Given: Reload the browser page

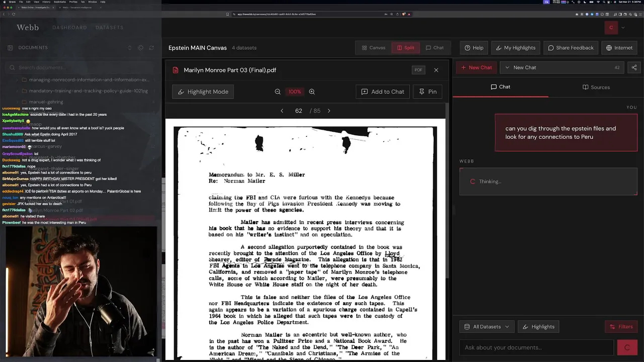Looking at the screenshot, I should (x=14, y=14).
